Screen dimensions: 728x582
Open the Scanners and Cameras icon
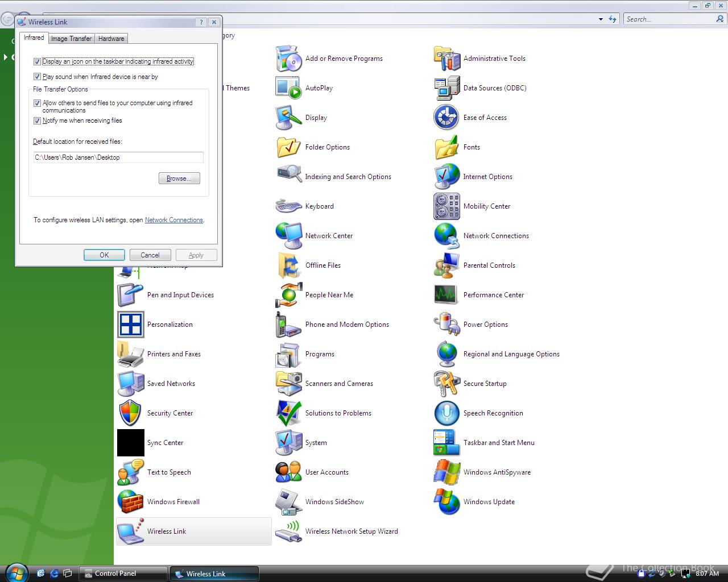pos(288,384)
